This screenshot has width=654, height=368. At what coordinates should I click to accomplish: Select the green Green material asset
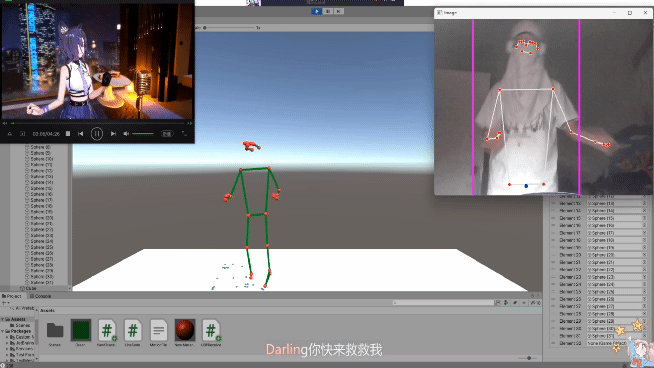81,330
